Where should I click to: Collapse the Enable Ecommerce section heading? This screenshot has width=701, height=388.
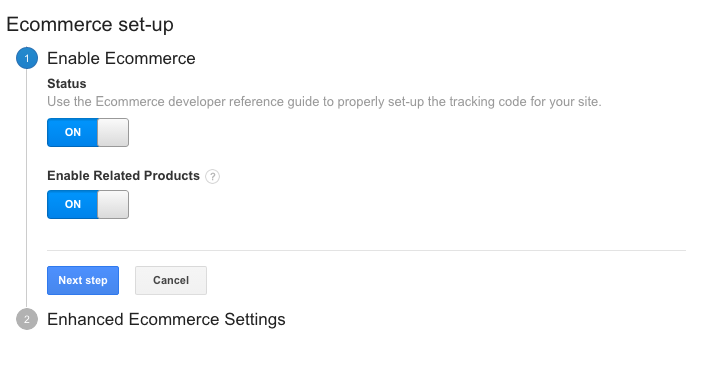(x=121, y=58)
